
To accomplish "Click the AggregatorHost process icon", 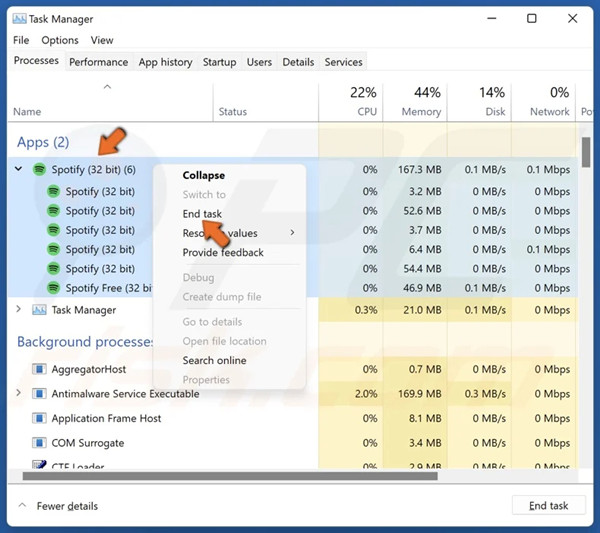I will click(x=39, y=369).
